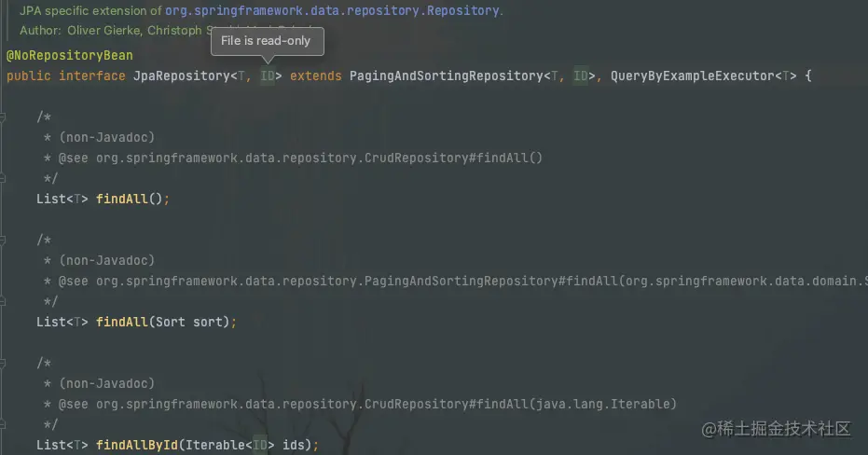Viewport: 868px width, 455px height.
Task: Click the findAll() method name
Action: 122,199
